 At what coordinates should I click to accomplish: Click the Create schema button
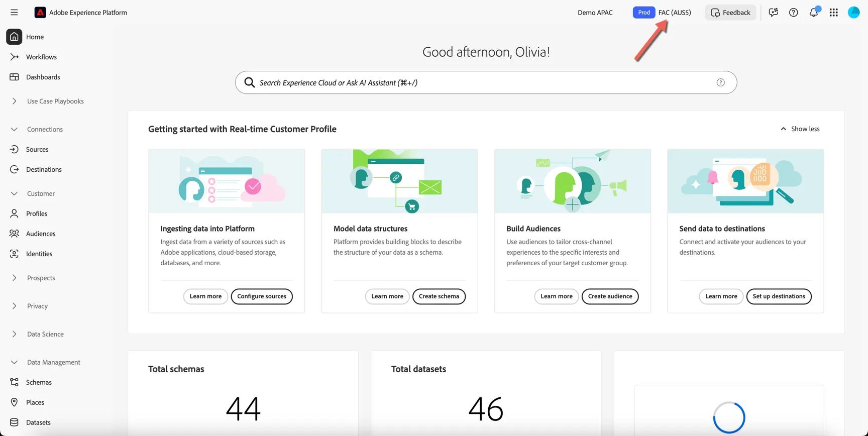(439, 296)
